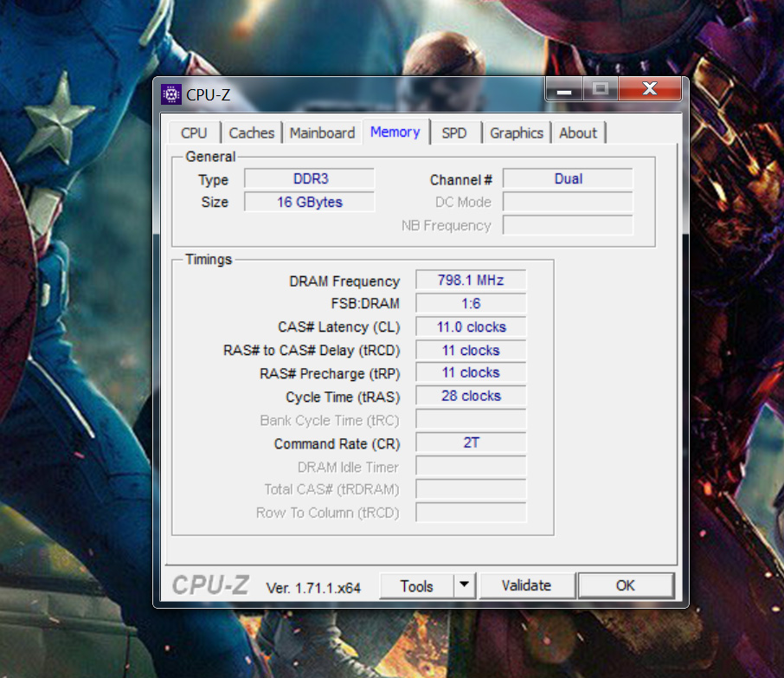
Task: Click the Size field showing 16 GBytes
Action: (310, 202)
